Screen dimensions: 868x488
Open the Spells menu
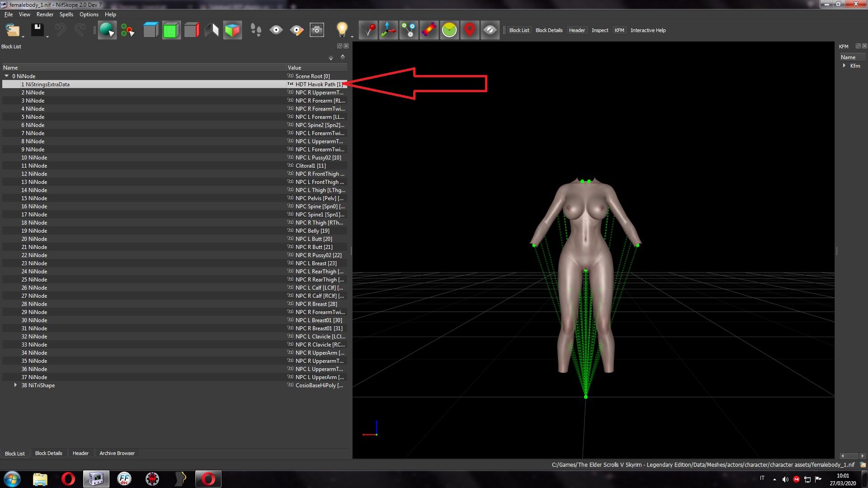[x=66, y=14]
